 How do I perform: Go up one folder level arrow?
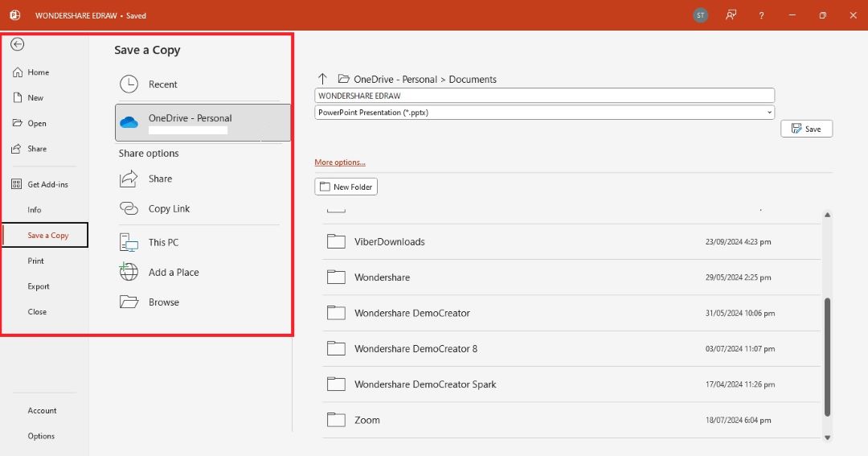click(x=323, y=79)
